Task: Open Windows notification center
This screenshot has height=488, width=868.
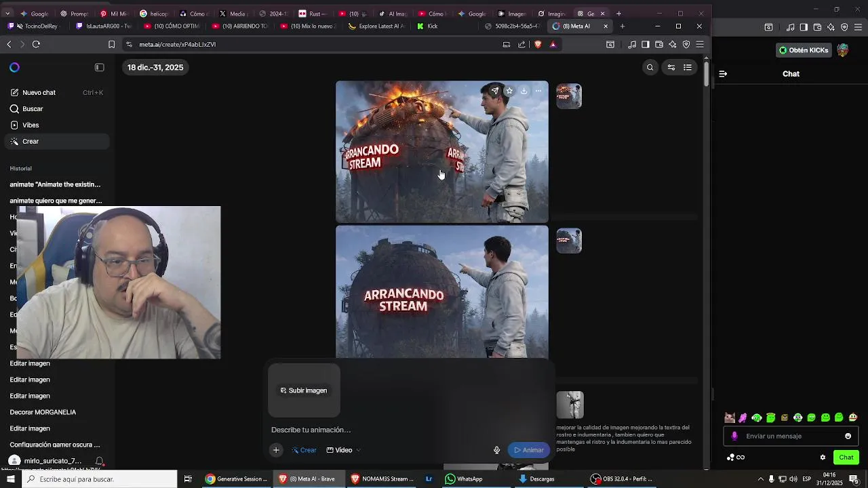Action: click(x=854, y=479)
